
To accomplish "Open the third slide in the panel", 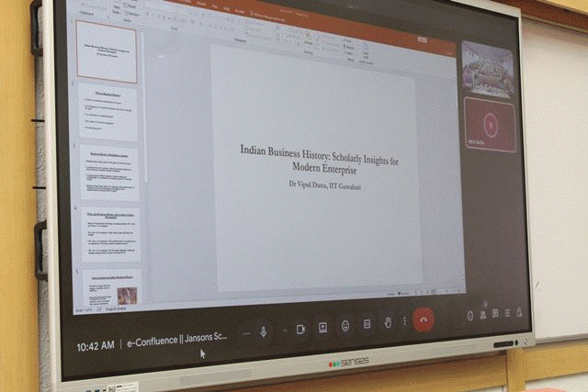I will click(x=110, y=172).
